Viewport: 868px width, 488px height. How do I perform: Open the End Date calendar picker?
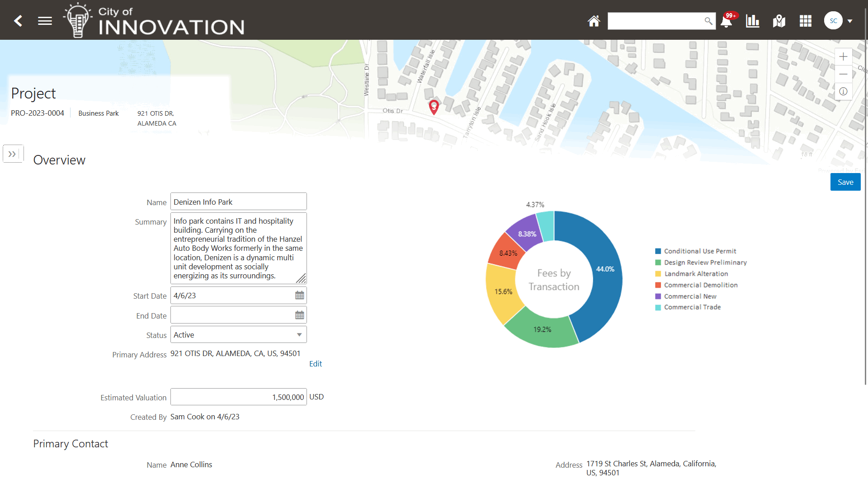click(x=299, y=314)
